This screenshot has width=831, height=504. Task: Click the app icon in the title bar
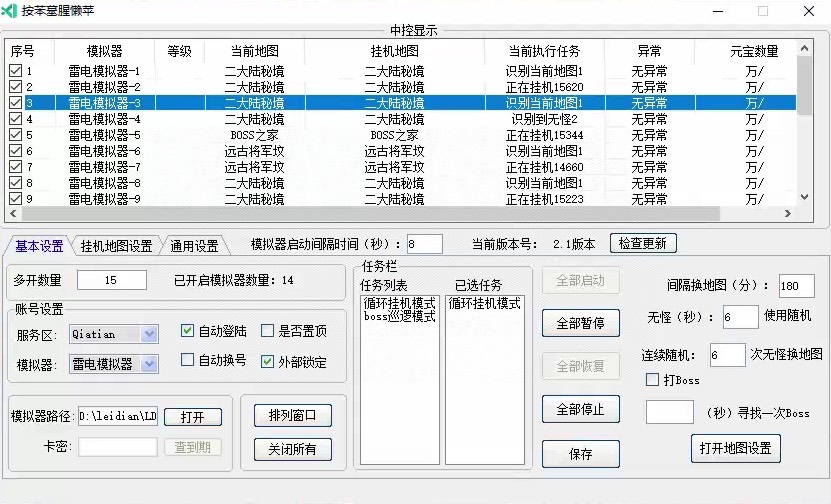pos(9,11)
